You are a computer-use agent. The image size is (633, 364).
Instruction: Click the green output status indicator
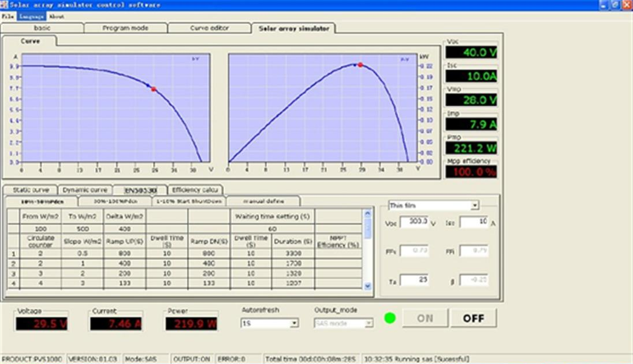click(x=390, y=318)
